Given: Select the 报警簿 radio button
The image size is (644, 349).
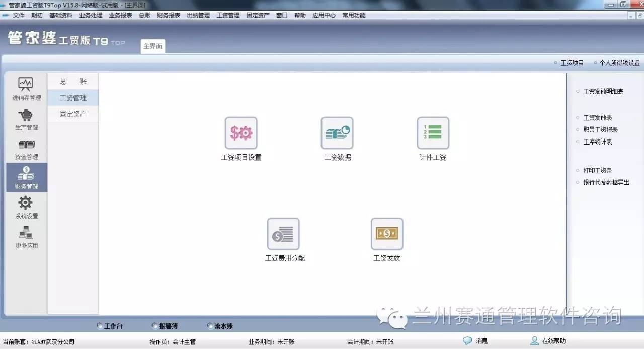Looking at the screenshot, I should [154, 326].
